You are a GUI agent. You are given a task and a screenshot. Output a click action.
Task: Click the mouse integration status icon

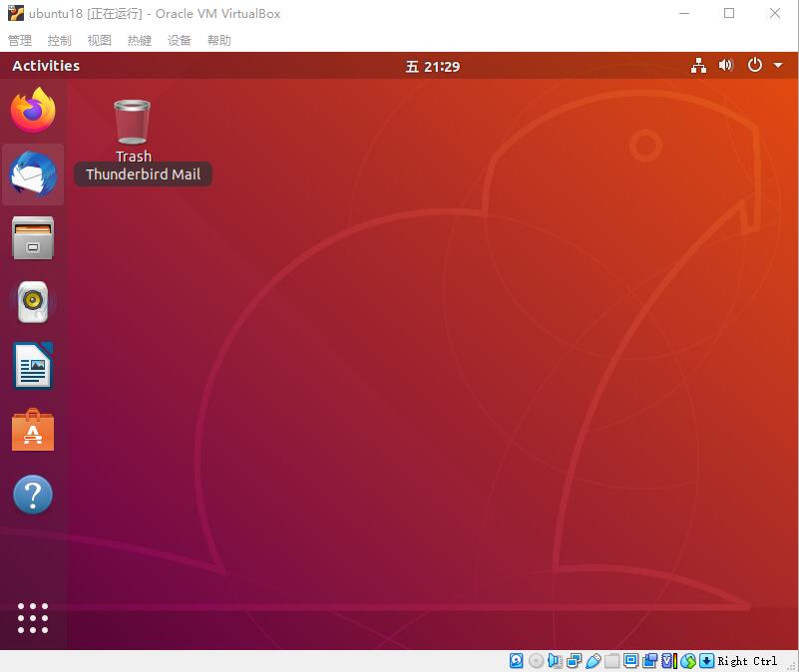[x=688, y=661]
